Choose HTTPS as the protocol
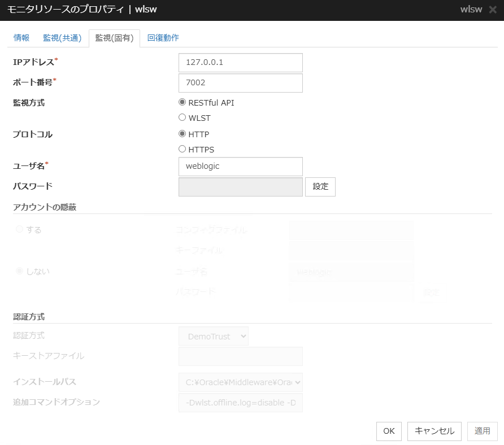This screenshot has width=504, height=445. coord(182,149)
